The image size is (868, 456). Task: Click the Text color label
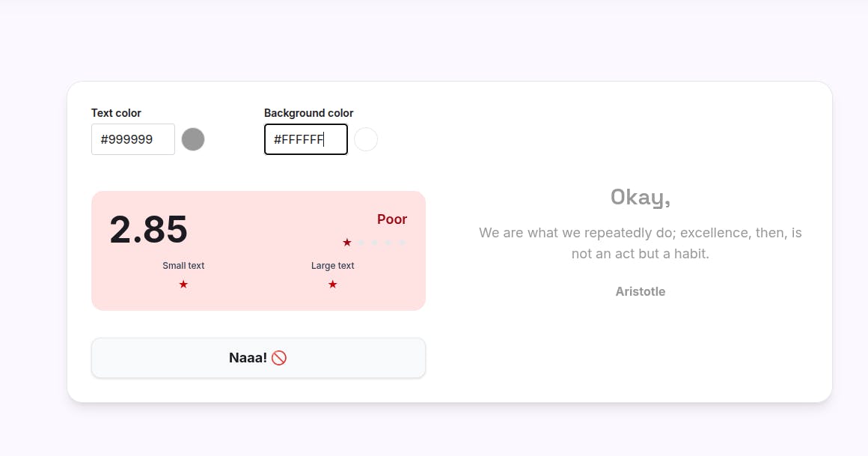tap(116, 113)
